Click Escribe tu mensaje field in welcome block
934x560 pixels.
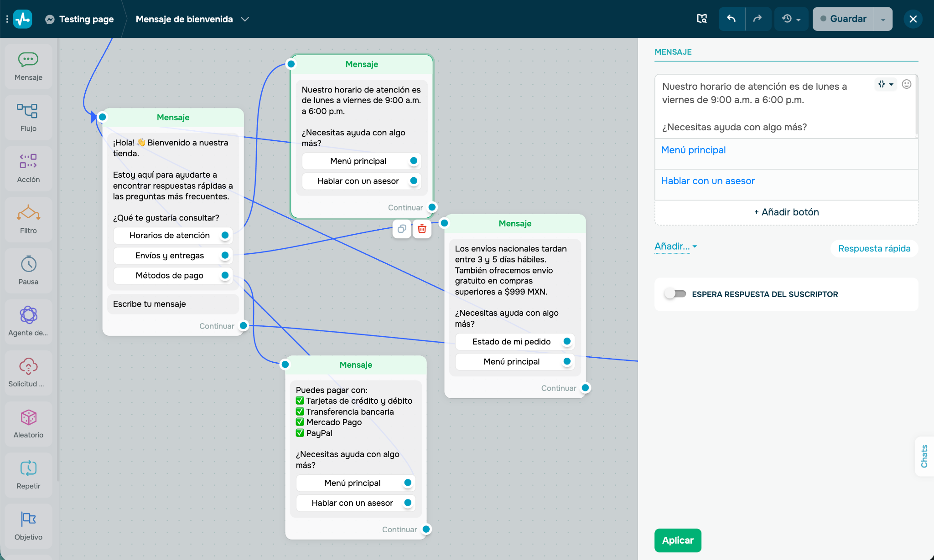click(x=173, y=304)
